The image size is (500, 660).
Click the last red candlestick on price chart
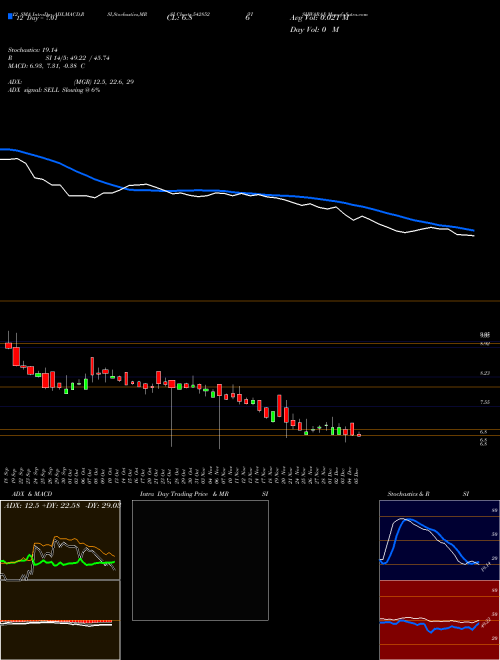pyautogui.click(x=359, y=435)
